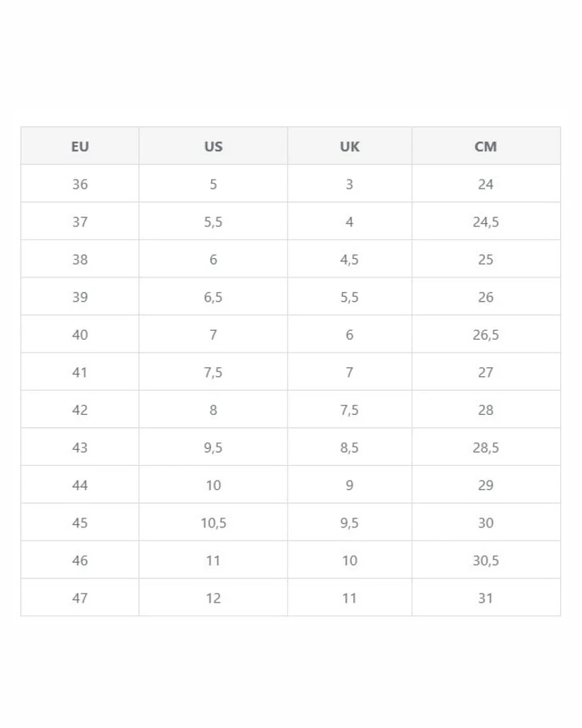Click UK size 8,5 cell
582x728 pixels.
pyautogui.click(x=349, y=447)
